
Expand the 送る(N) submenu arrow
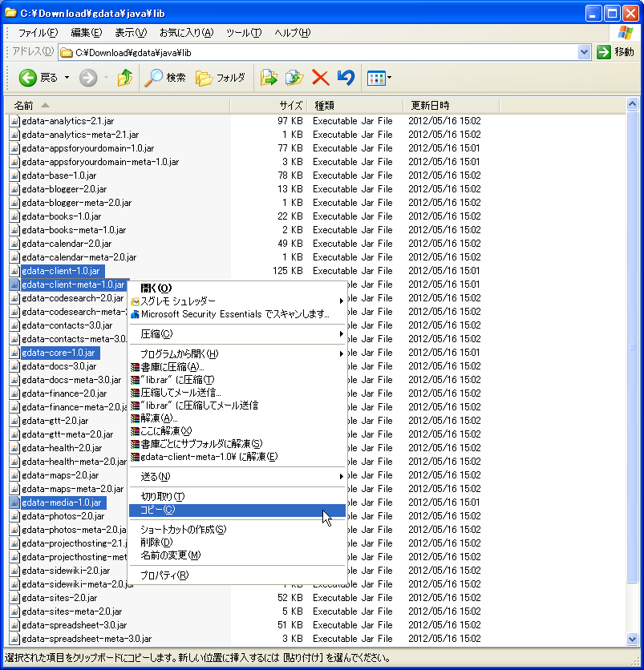pyautogui.click(x=341, y=476)
